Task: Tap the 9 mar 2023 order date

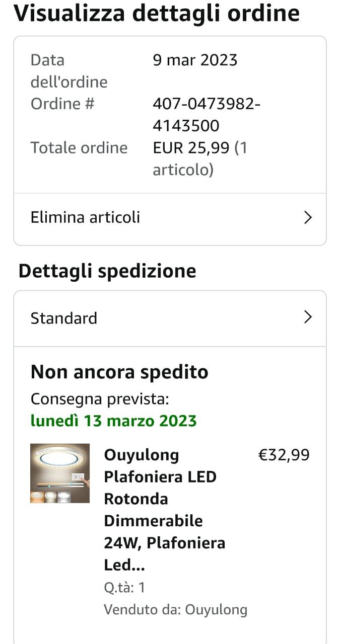Action: [195, 60]
